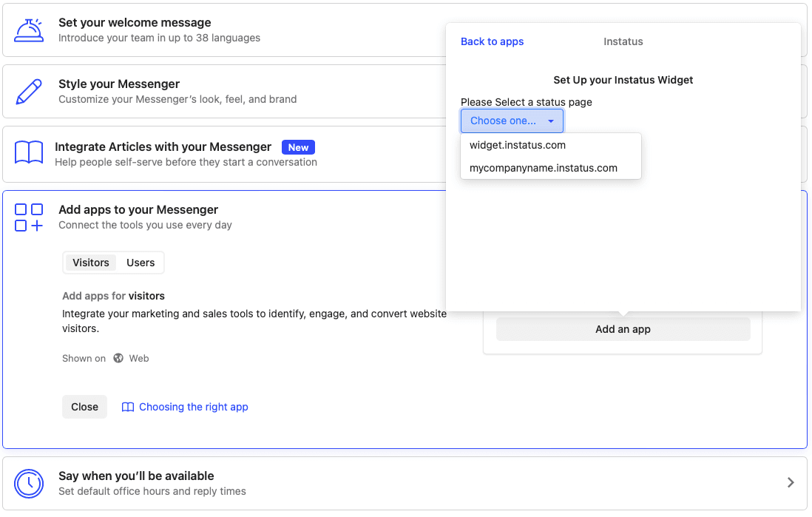Select the pencil icon for Style your Messenger
This screenshot has width=812, height=517.
(x=28, y=90)
